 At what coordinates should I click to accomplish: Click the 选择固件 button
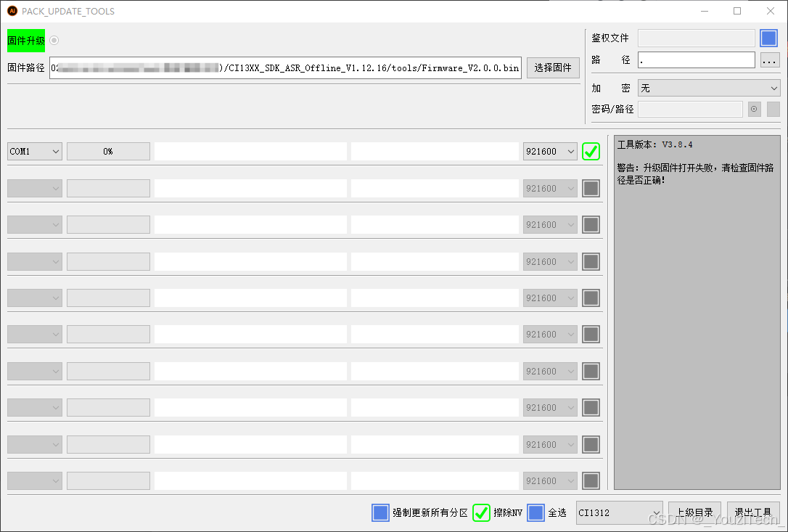coord(553,68)
